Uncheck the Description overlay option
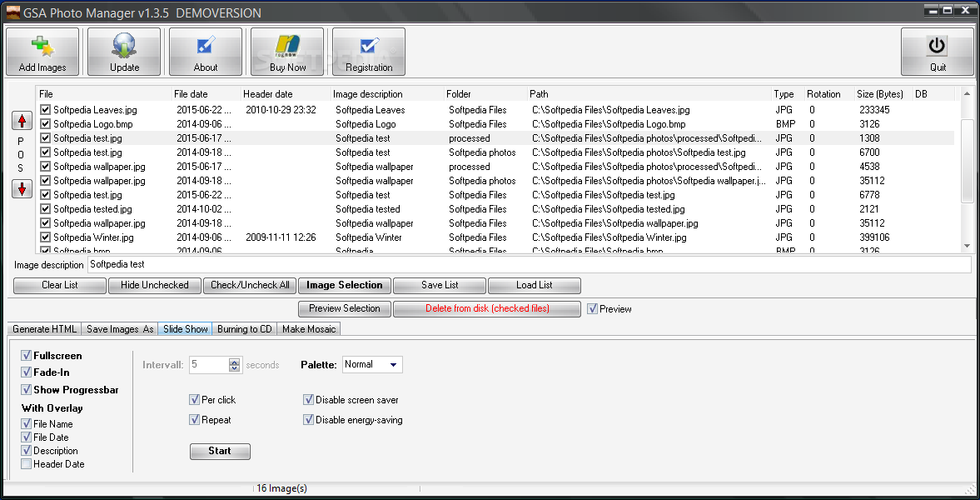Screen dimensions: 980x500 pyautogui.click(x=27, y=451)
